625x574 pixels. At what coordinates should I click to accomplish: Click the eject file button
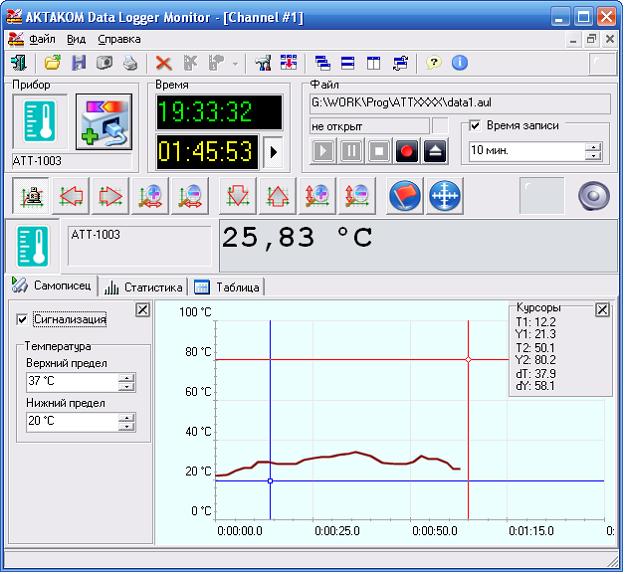[x=434, y=152]
